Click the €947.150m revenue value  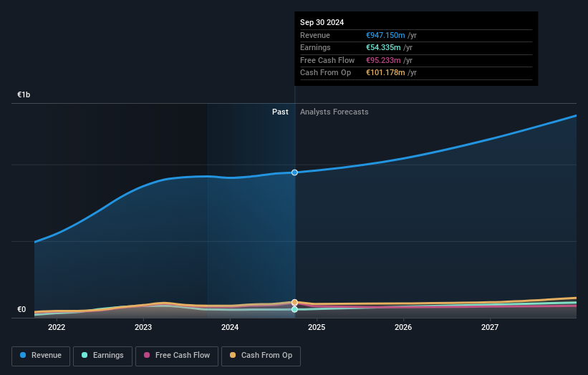click(x=385, y=35)
